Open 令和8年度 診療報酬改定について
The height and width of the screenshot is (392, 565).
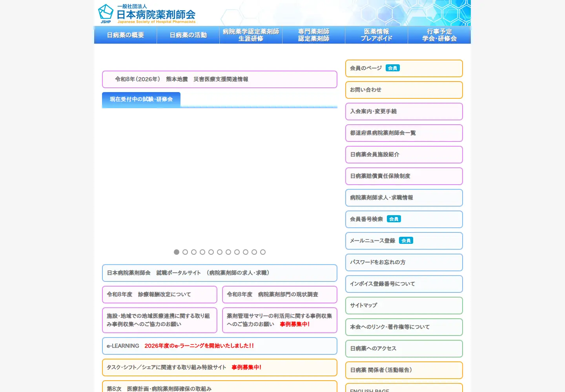point(160,294)
